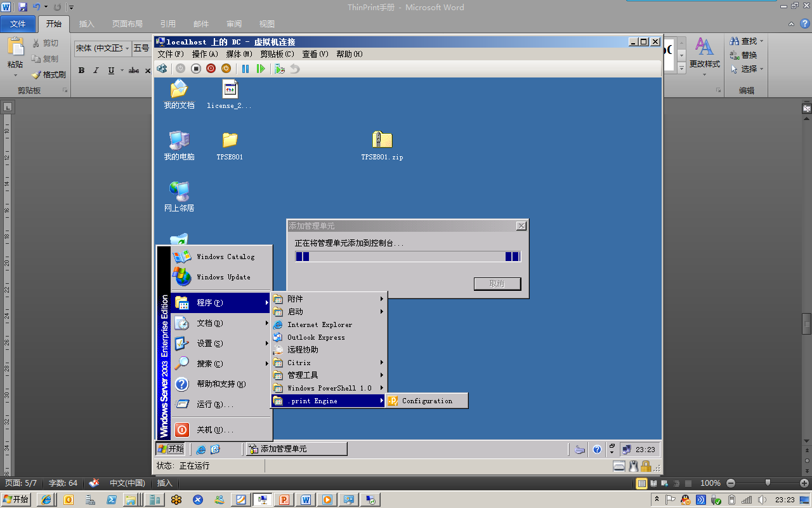Click the VM 开始 Start button
Image resolution: width=812 pixels, height=508 pixels.
pos(171,449)
